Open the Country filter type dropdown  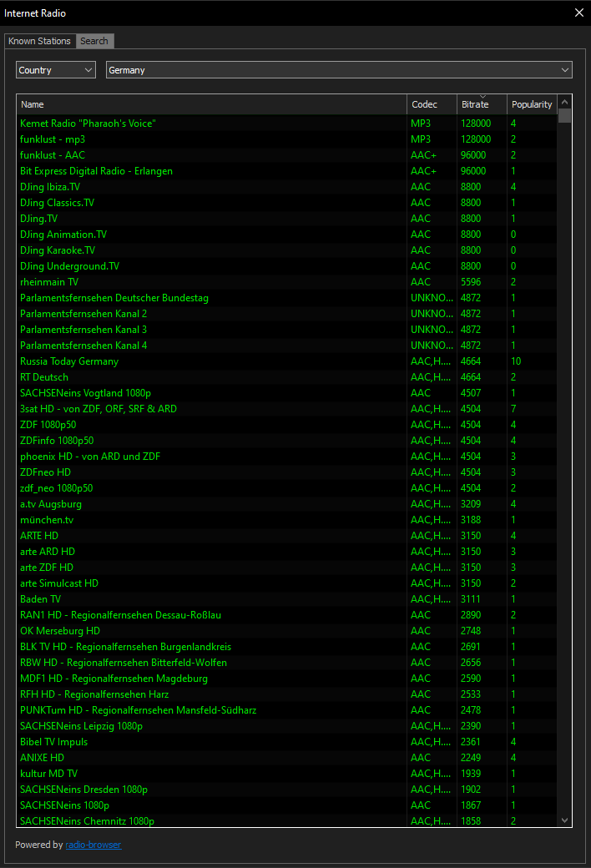tap(56, 70)
